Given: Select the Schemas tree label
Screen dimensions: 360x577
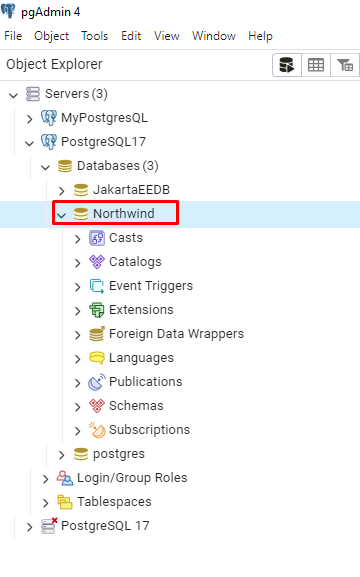Looking at the screenshot, I should click(136, 406).
